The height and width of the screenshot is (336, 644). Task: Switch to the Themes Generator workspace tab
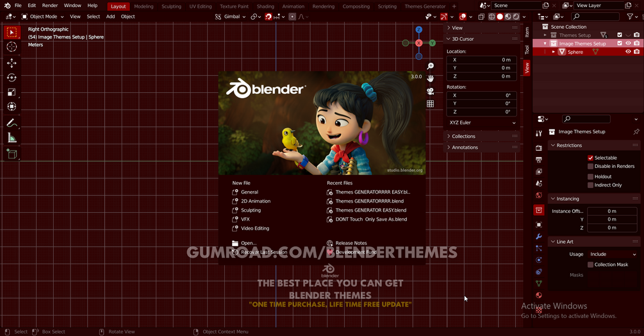(425, 6)
